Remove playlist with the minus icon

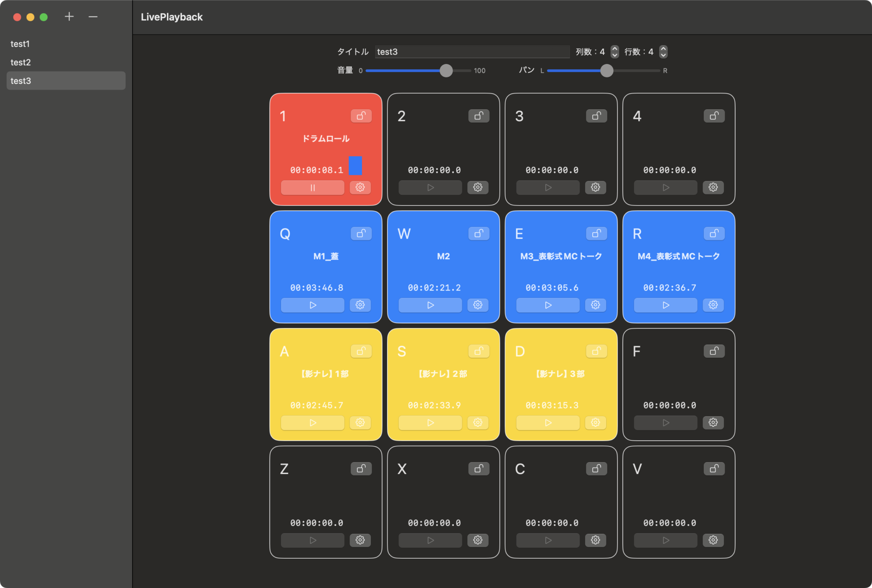pyautogui.click(x=93, y=17)
